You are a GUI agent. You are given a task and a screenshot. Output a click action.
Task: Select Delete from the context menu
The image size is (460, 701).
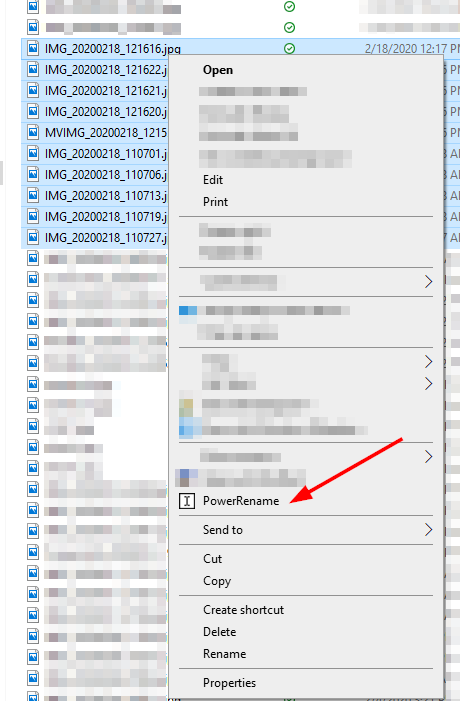[219, 632]
